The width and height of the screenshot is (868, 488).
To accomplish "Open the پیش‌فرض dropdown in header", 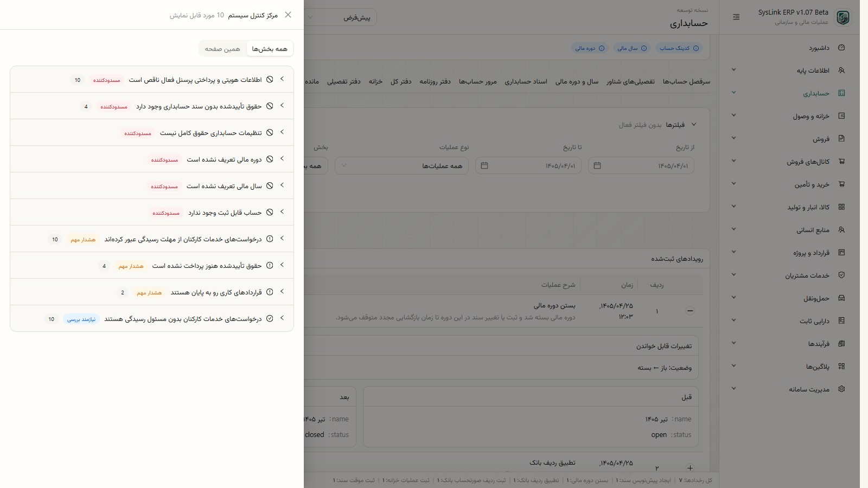I will click(x=340, y=17).
